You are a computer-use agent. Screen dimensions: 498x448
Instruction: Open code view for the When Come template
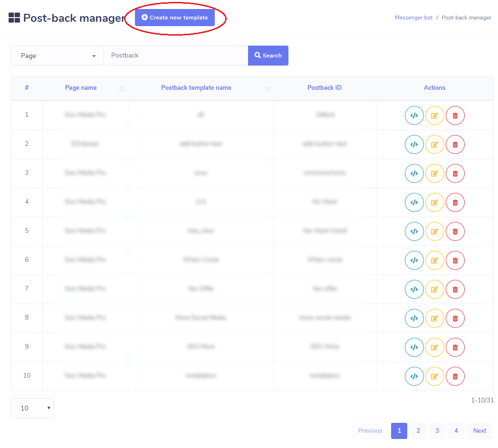(x=414, y=260)
